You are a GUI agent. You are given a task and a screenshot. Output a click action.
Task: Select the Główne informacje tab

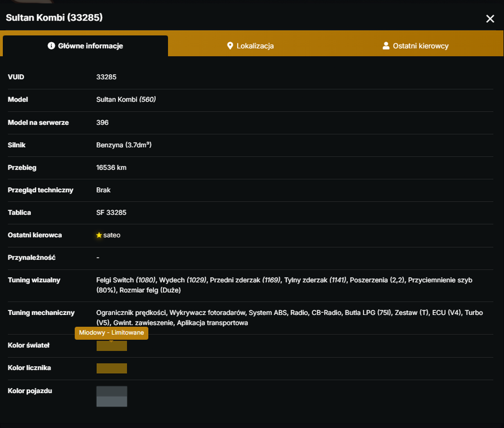pos(86,46)
